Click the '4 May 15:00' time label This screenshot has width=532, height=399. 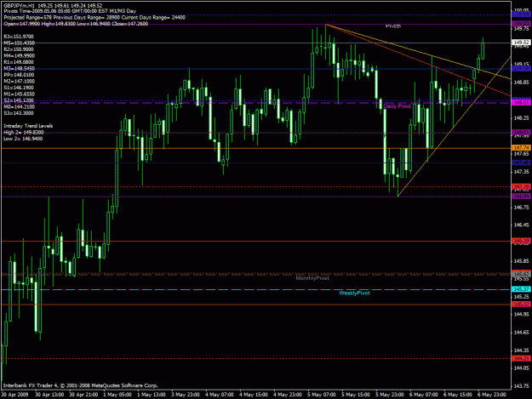[x=254, y=395]
